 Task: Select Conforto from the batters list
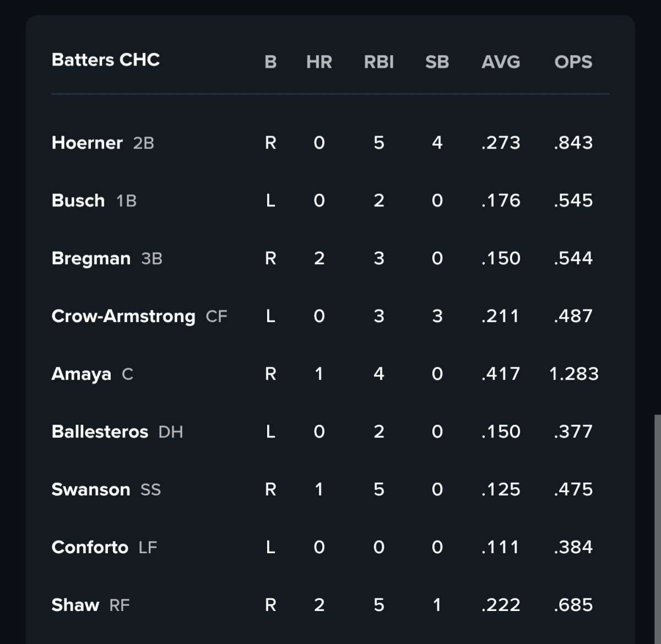(90, 547)
